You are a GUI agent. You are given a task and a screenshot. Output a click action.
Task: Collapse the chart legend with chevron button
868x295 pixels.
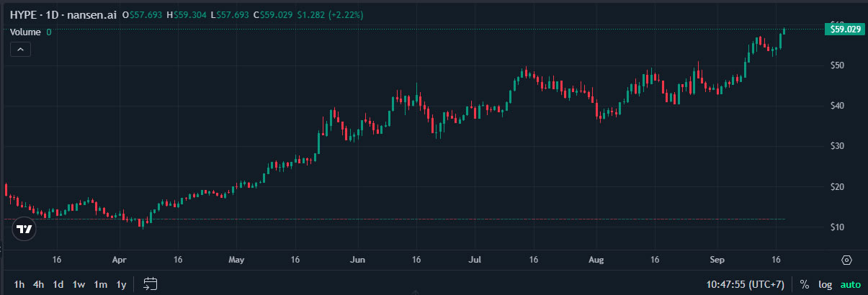coord(20,49)
